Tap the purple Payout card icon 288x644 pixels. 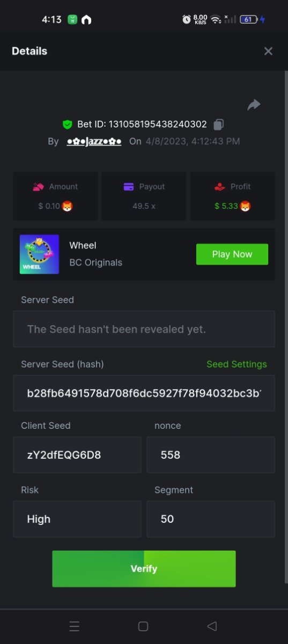point(128,187)
